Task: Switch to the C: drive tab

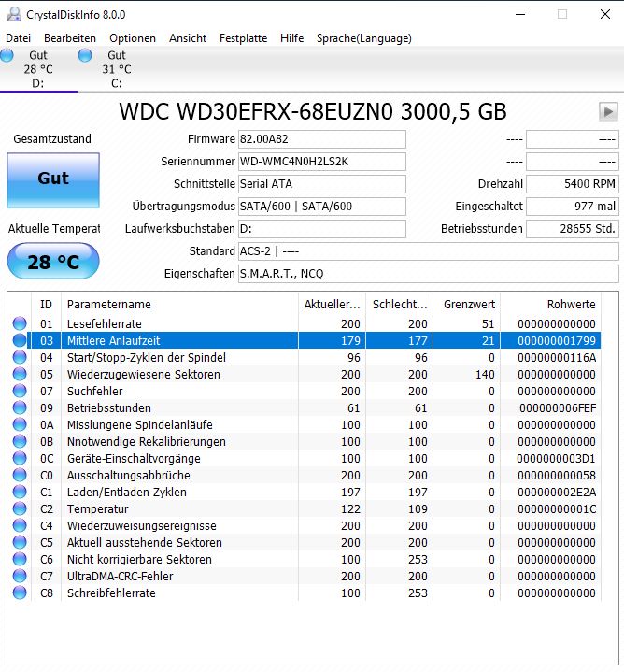Action: pos(117,69)
